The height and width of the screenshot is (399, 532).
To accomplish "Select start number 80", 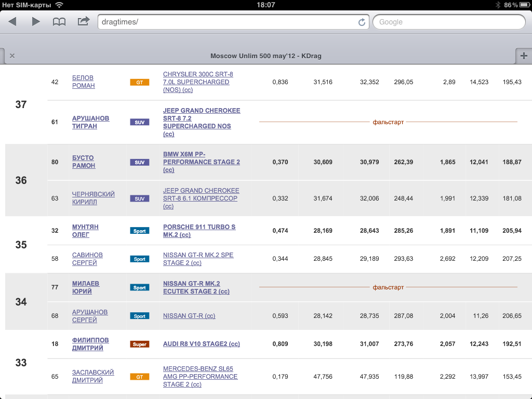I will tap(55, 162).
